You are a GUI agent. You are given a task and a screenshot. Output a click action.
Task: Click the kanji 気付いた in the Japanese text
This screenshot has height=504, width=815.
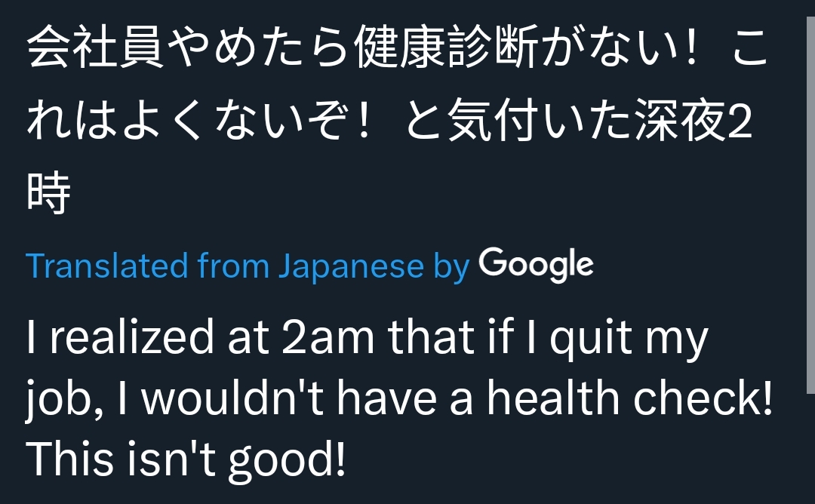click(539, 120)
